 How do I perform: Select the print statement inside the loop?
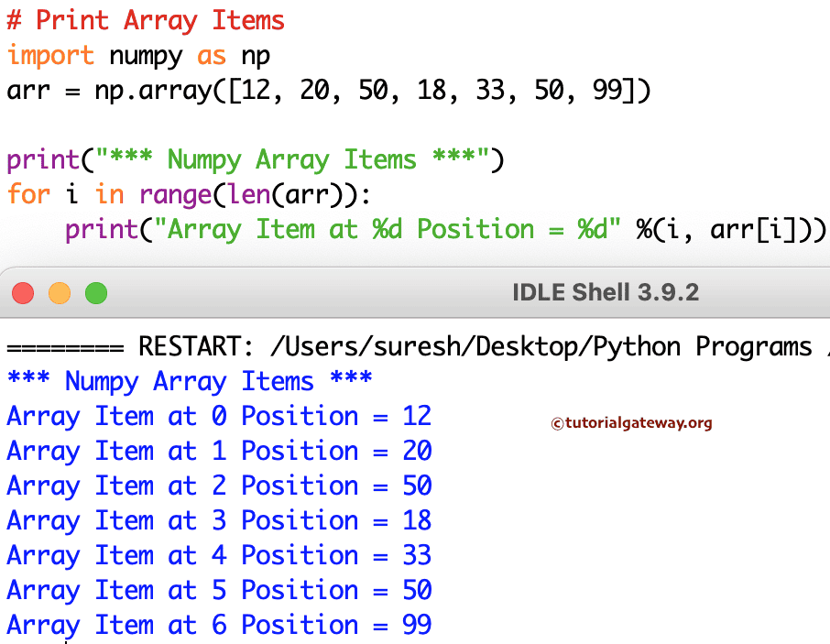[x=440, y=229]
